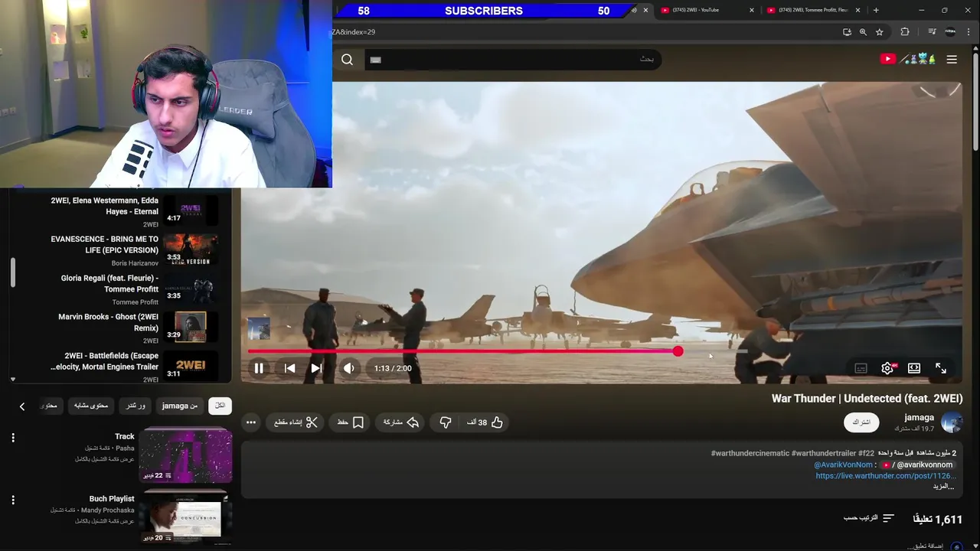This screenshot has height=551, width=980.
Task: Open the browser extensions puzzle icon
Action: (905, 32)
